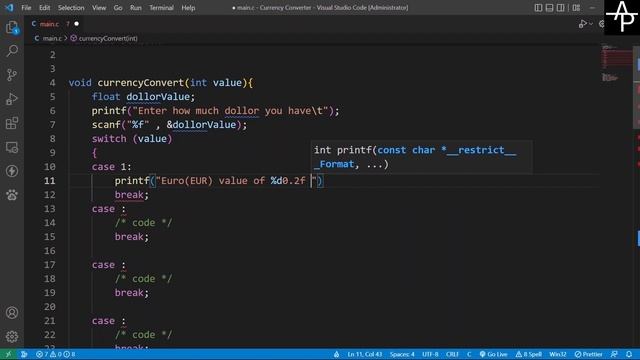This screenshot has height=360, width=640.
Task: Click the Debug C/C++ file run button
Action: (x=582, y=24)
